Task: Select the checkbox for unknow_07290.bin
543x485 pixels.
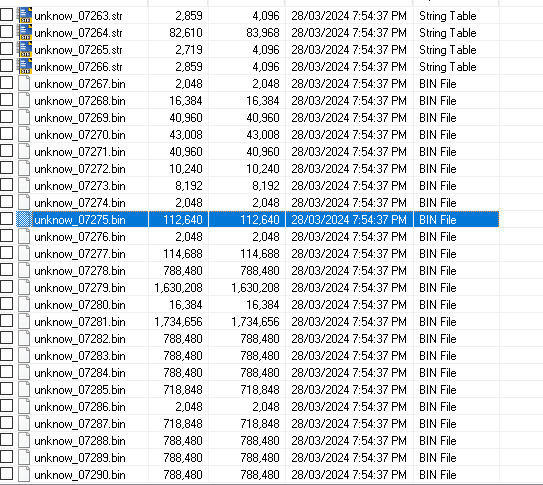Action: 6,474
